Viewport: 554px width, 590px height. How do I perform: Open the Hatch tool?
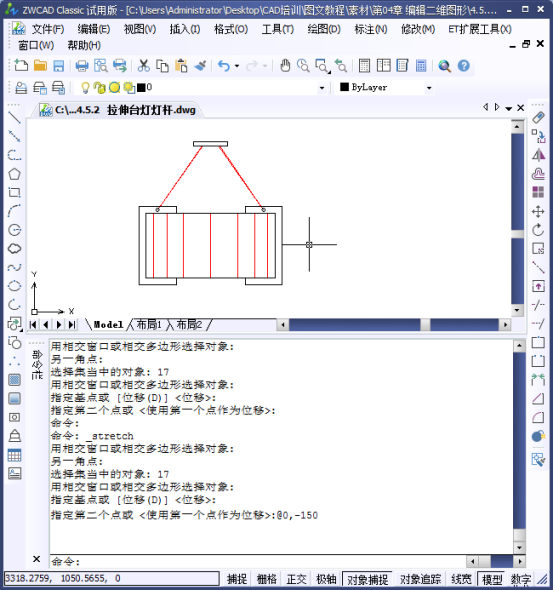[x=14, y=380]
